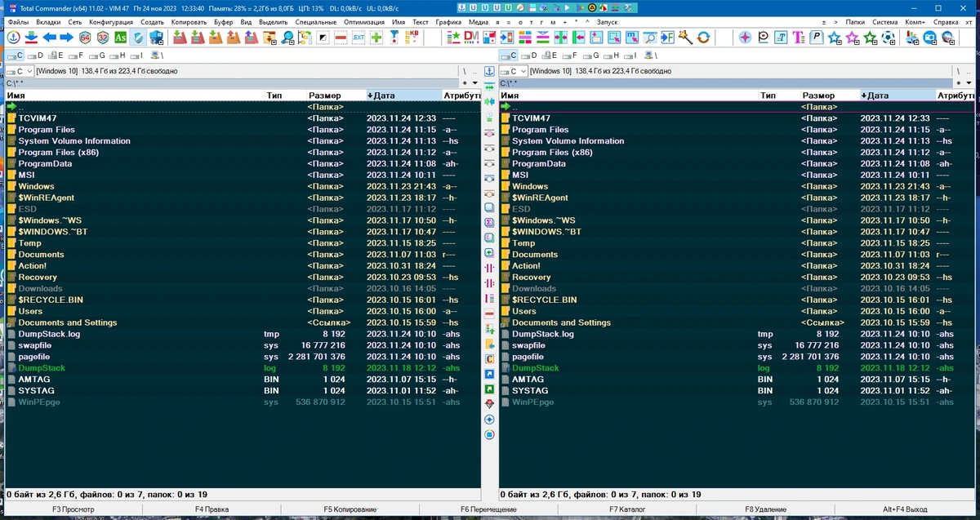Open left panel drive C dropdown
Screen dimensions: 980x520
tap(19, 71)
